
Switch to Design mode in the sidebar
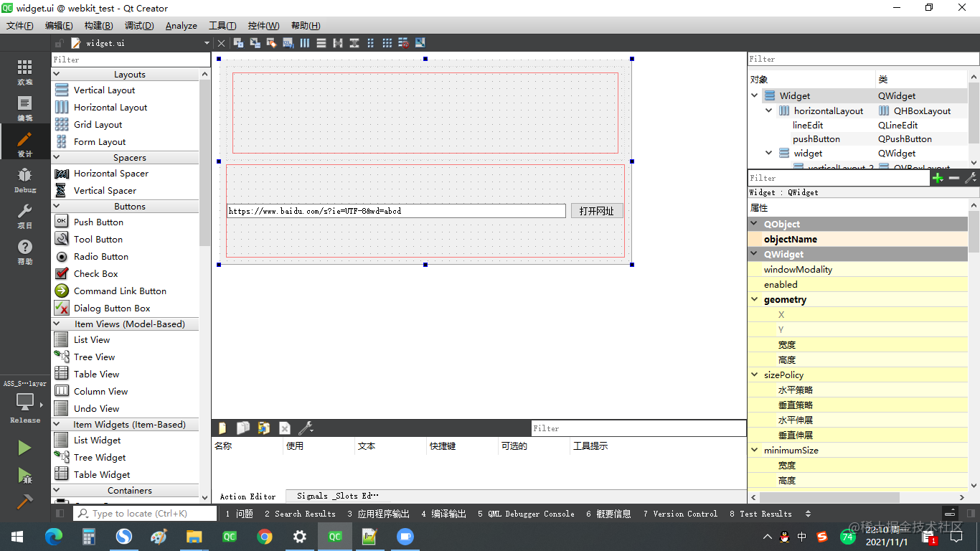click(25, 141)
